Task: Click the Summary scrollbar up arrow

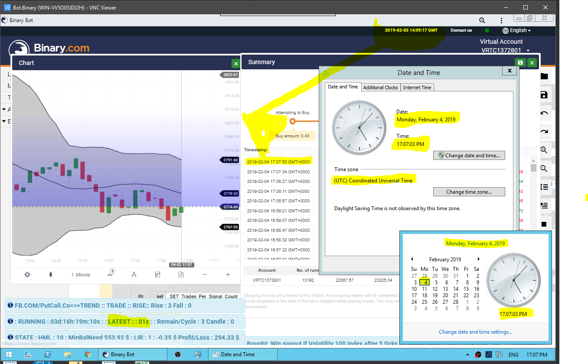Action: click(533, 160)
